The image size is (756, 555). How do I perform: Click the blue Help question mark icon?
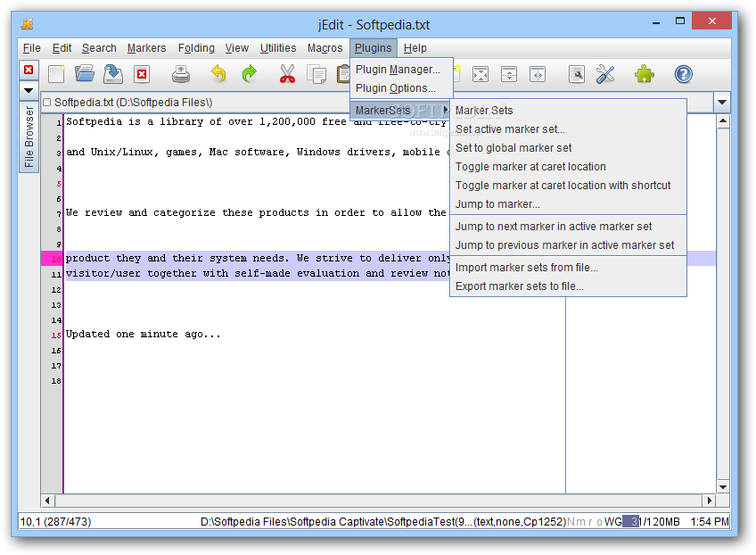coord(683,74)
